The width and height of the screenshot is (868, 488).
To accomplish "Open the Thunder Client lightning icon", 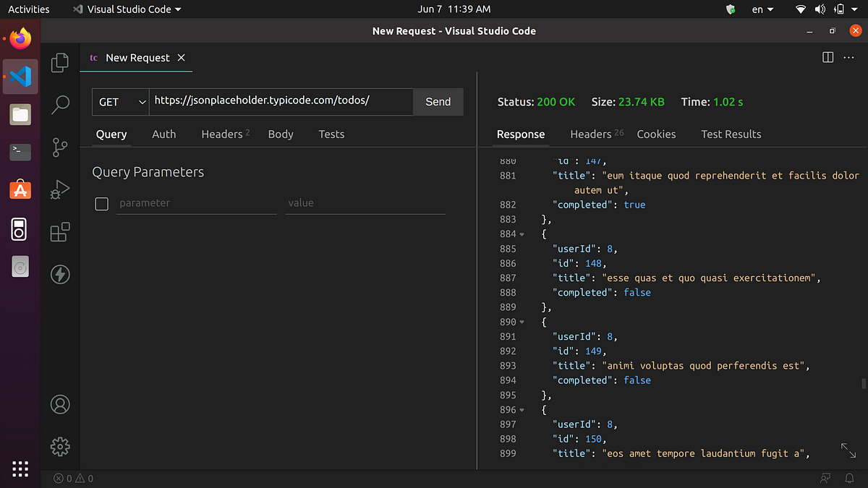I will pos(60,274).
